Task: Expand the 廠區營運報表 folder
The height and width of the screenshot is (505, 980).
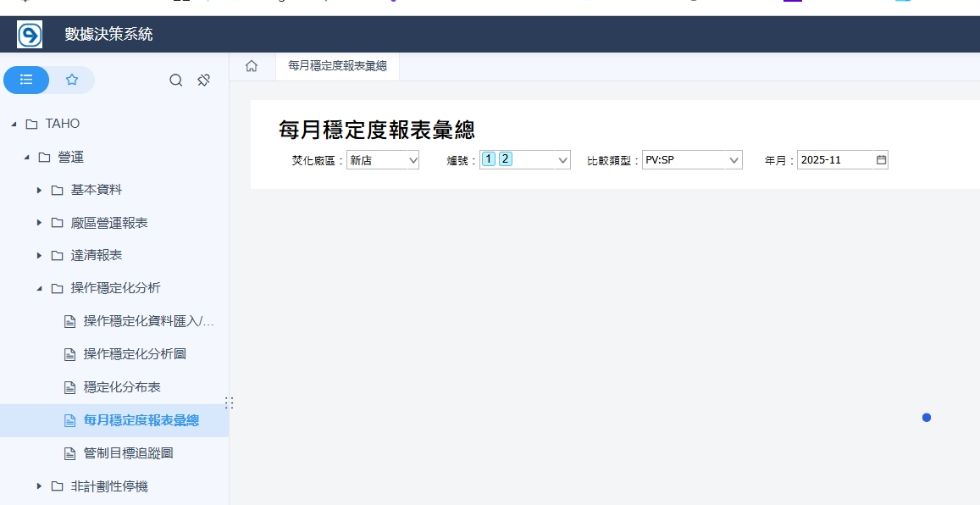Action: 39,223
